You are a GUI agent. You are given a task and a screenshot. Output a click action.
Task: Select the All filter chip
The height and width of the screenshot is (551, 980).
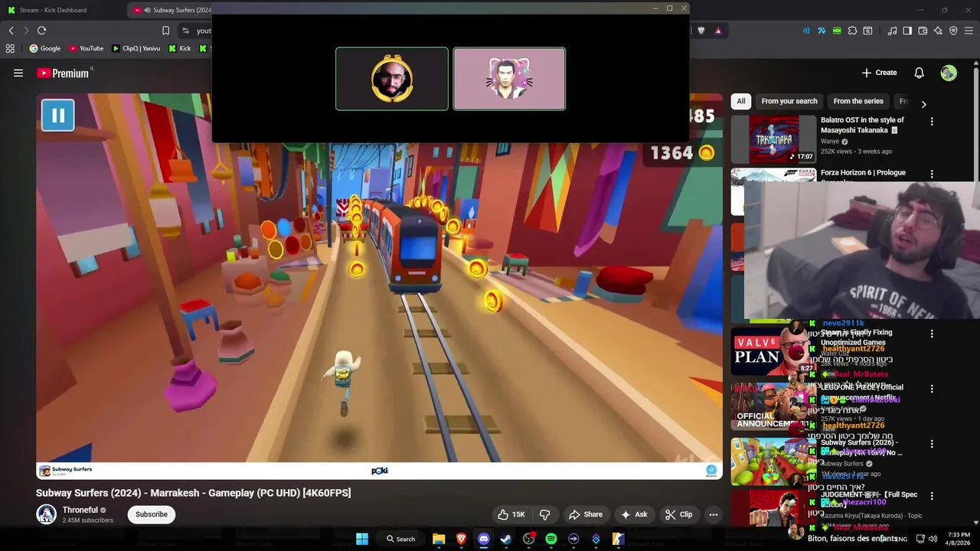740,101
